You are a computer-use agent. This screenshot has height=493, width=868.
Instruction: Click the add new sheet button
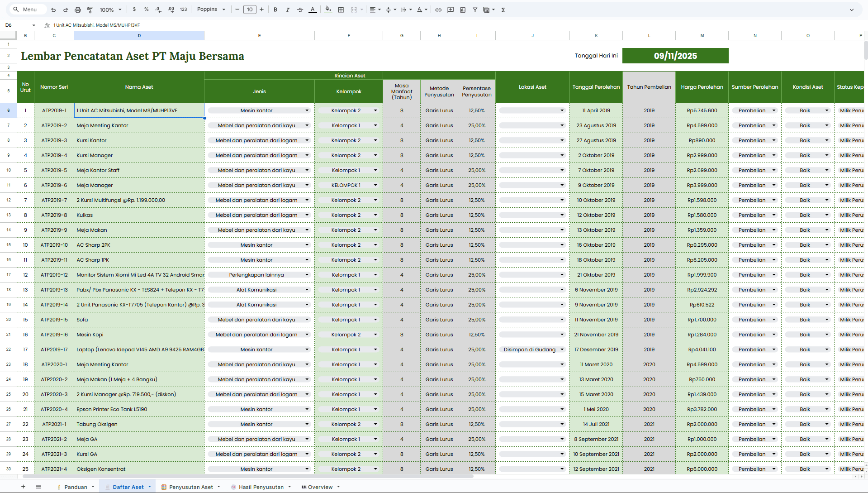point(23,487)
